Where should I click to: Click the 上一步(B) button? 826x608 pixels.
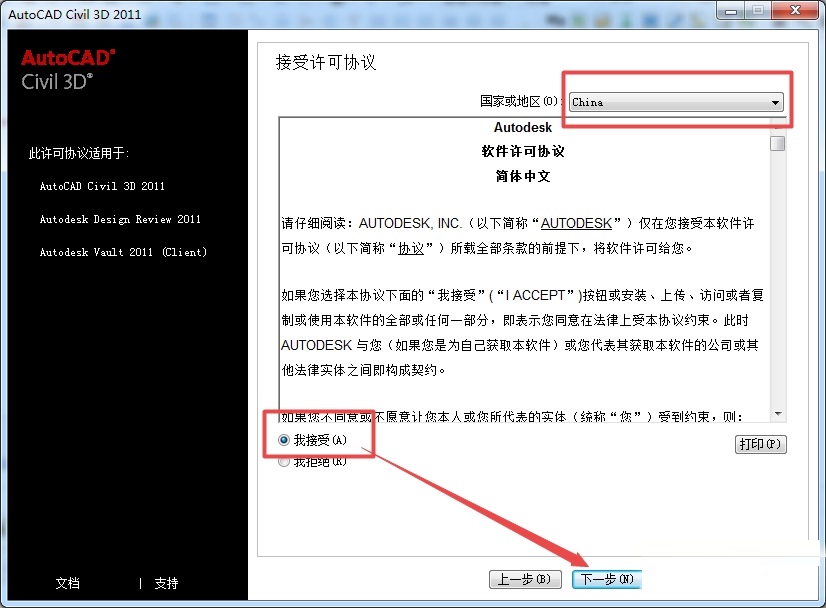coord(525,580)
